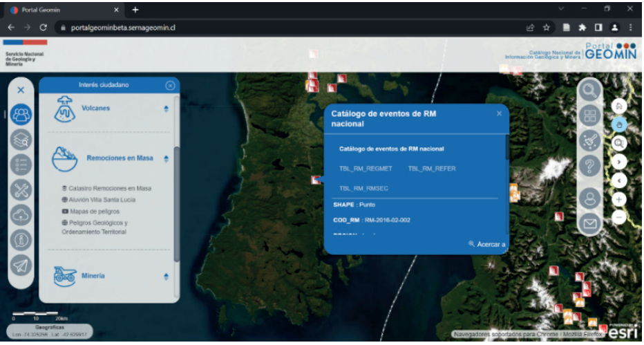Open TBL_RM_REFER related table
Screen dimensions: 644x345
tap(432, 169)
